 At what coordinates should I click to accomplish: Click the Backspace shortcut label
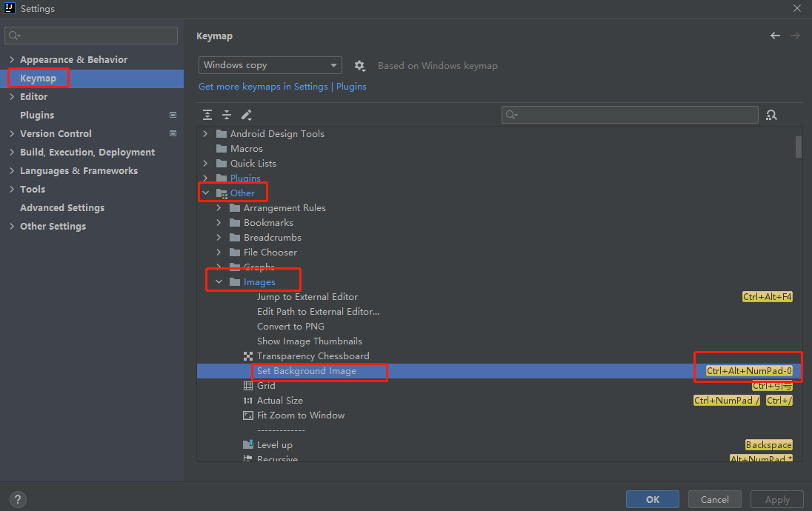tap(768, 445)
